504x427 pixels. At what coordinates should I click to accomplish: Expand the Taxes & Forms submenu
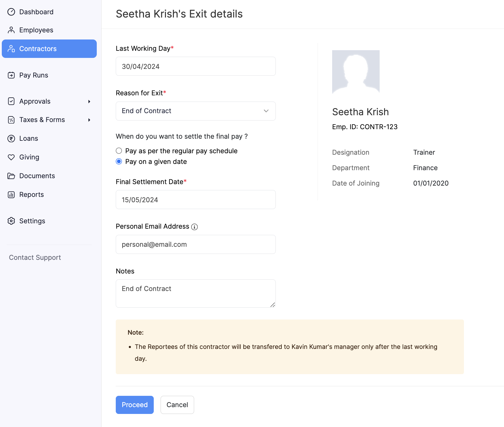coord(89,120)
